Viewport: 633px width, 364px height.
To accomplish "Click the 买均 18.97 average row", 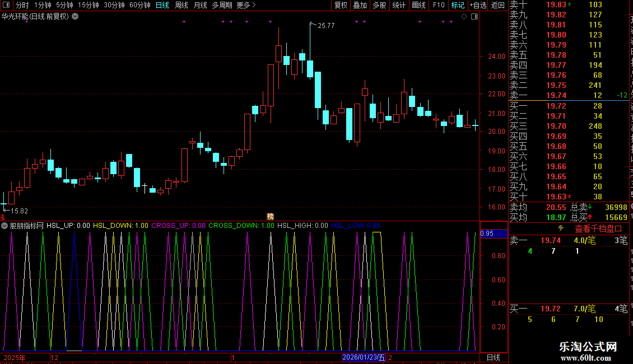I will coord(538,217).
